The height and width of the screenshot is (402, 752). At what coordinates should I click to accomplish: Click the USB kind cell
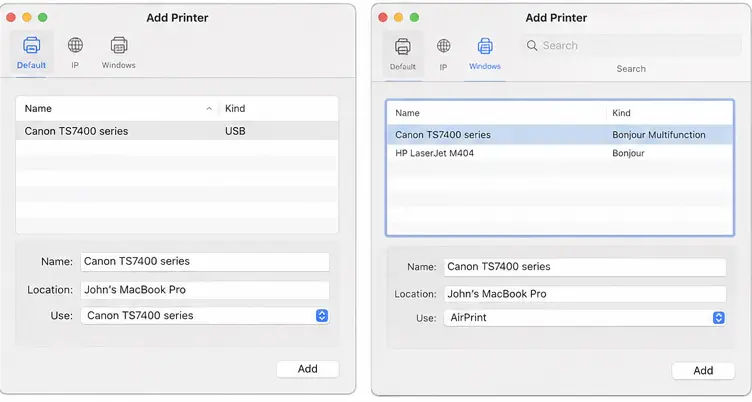pos(235,131)
